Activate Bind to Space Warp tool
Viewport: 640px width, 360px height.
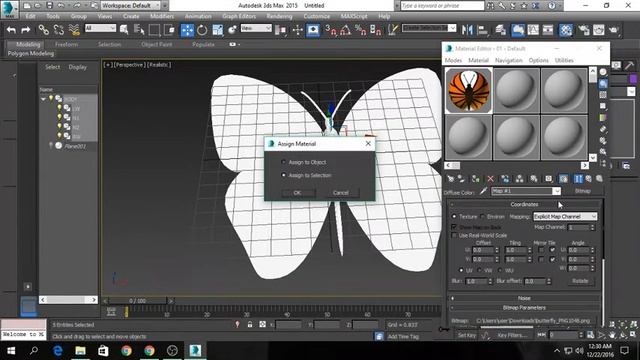tap(74, 30)
